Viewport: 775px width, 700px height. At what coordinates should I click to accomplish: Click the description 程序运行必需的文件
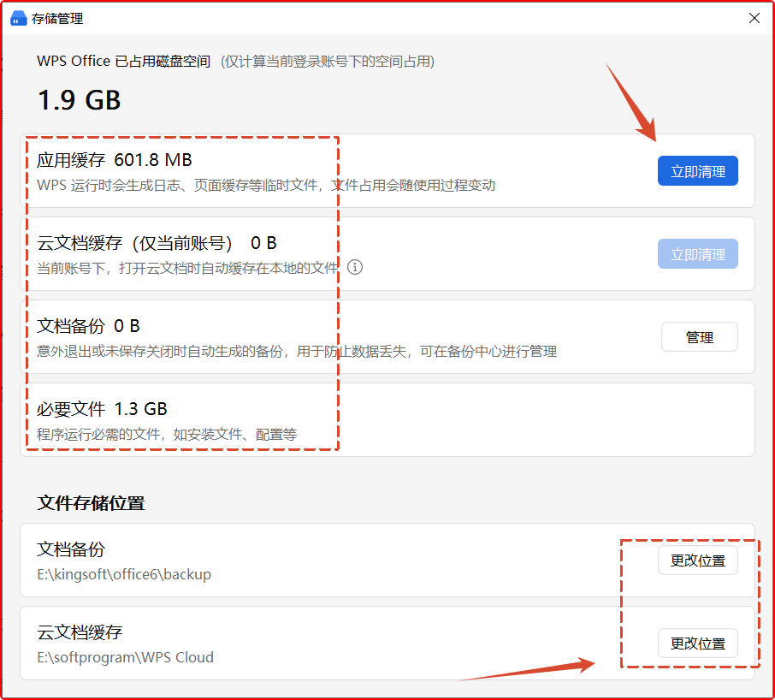[167, 435]
